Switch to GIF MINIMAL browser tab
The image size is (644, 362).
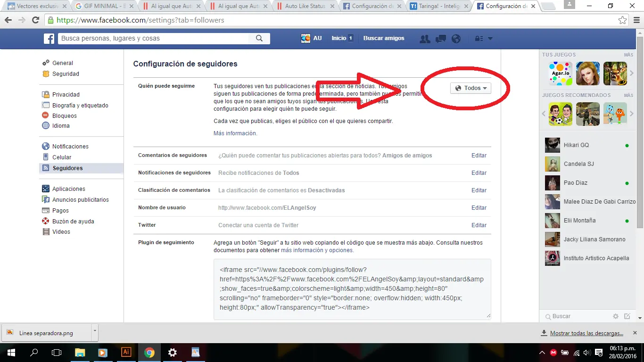click(x=104, y=6)
